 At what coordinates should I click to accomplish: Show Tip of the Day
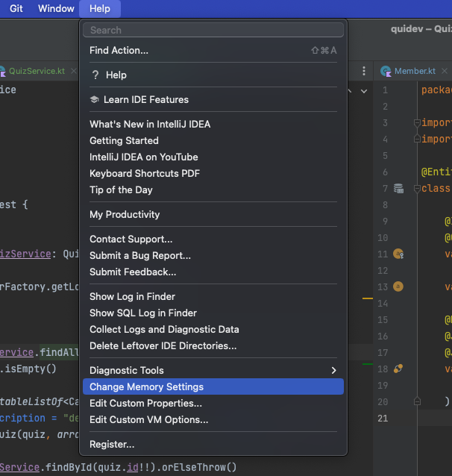(x=213, y=190)
